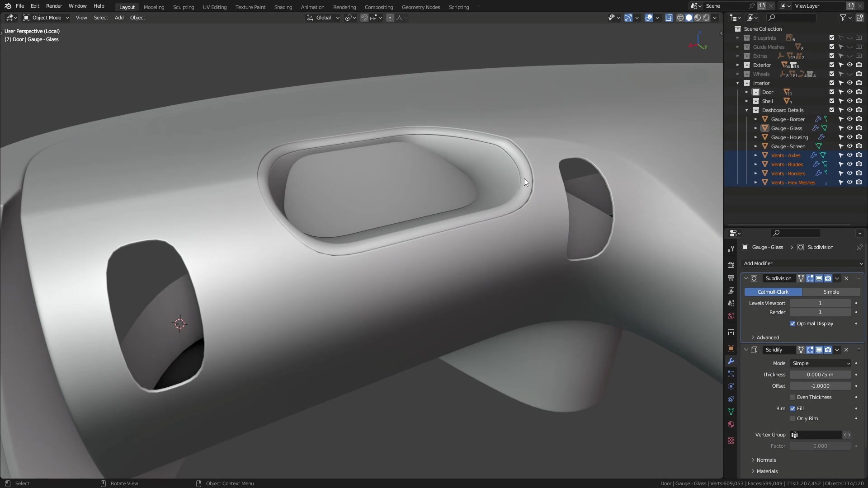
Task: Select the Catmull-Clark subdivision button
Action: 773,292
